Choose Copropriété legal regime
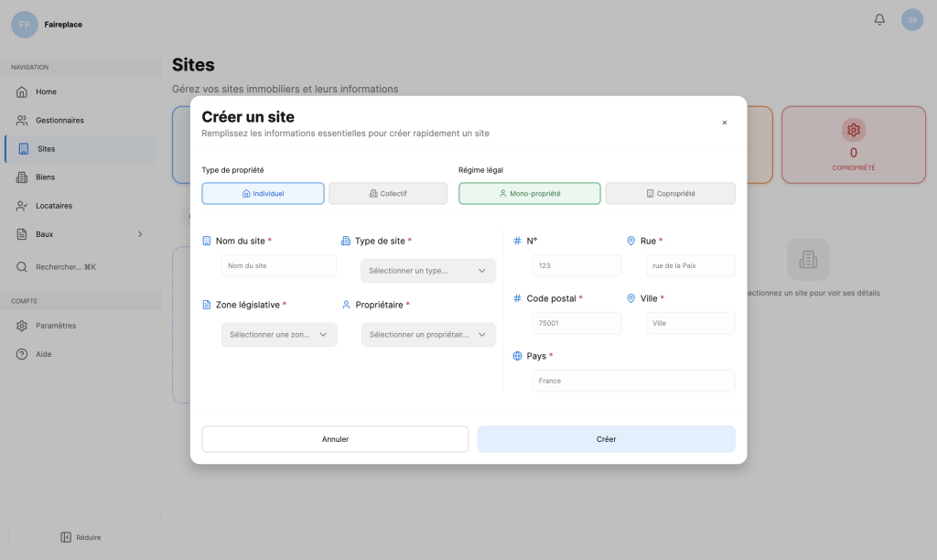The height and width of the screenshot is (560, 937). [x=670, y=194]
